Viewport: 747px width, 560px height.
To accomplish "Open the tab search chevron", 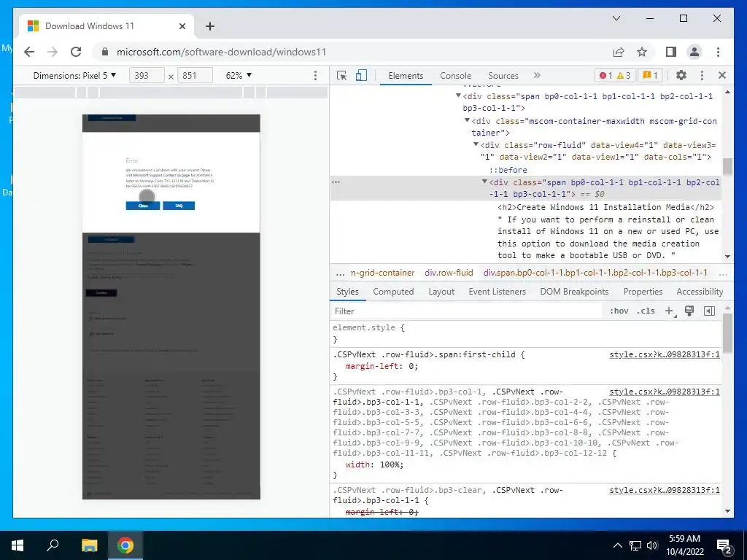I will click(616, 18).
